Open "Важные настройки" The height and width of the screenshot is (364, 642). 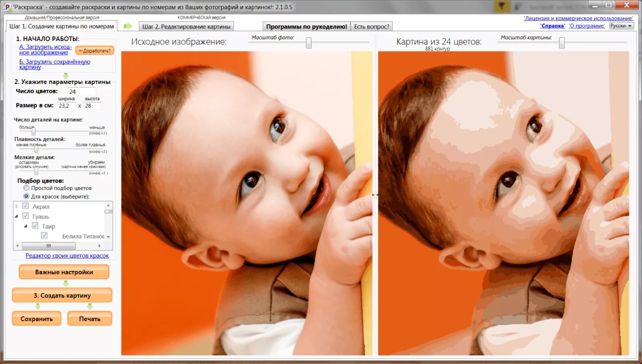(63, 272)
